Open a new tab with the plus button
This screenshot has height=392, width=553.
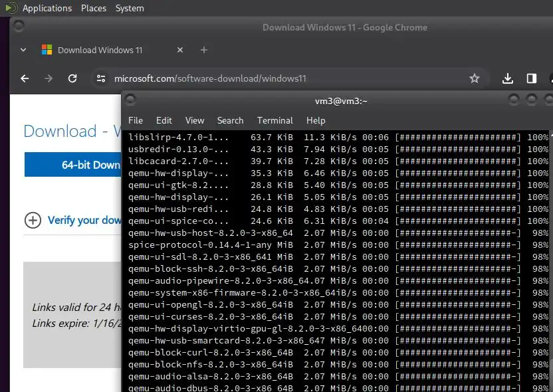pos(204,50)
